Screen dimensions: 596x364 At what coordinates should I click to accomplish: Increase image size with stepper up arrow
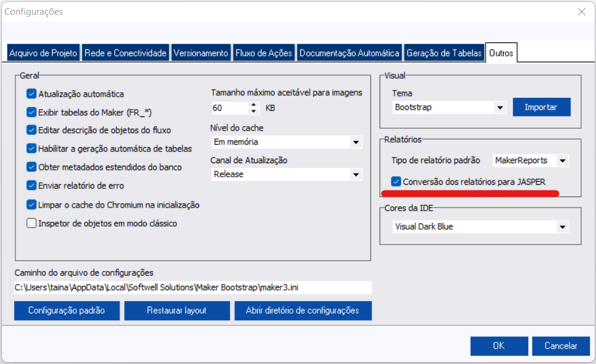(253, 105)
